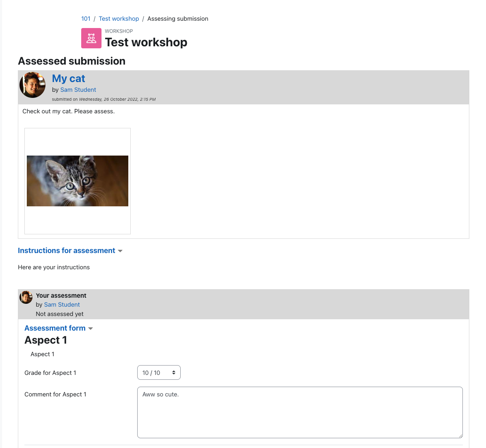Open the My cat submission title

(69, 78)
